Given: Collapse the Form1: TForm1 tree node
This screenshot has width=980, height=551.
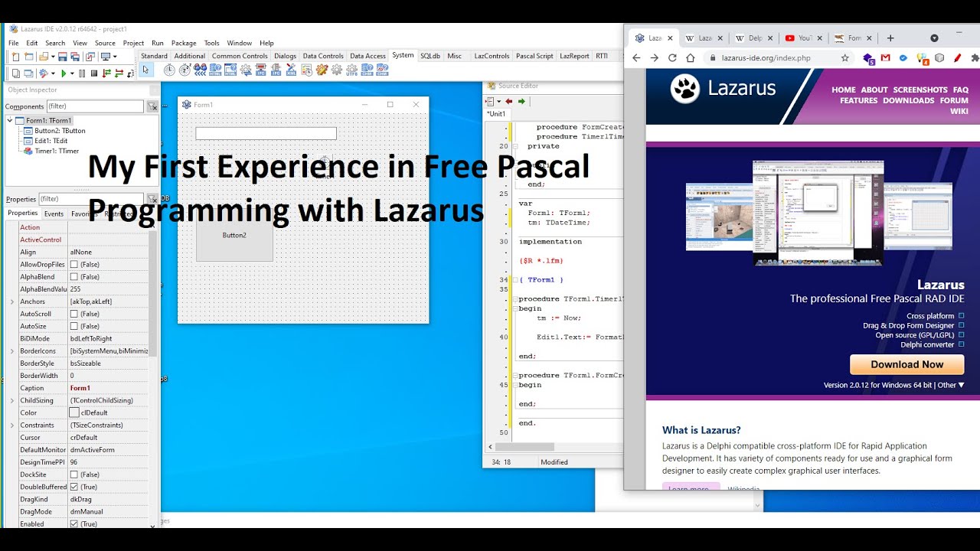Looking at the screenshot, I should (11, 120).
